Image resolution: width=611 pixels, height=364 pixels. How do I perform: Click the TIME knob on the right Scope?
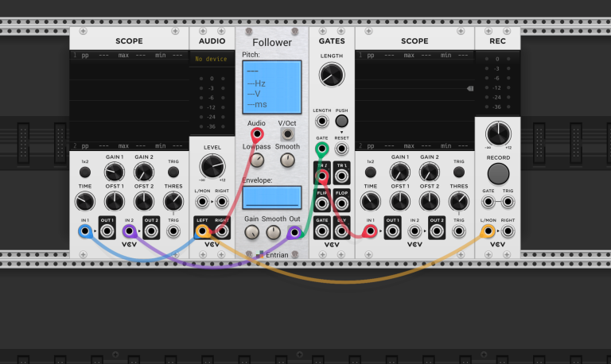click(371, 202)
